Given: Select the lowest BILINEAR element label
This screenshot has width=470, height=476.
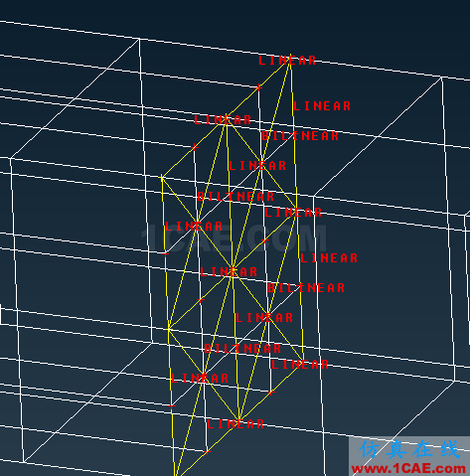Looking at the screenshot, I should click(x=242, y=349).
